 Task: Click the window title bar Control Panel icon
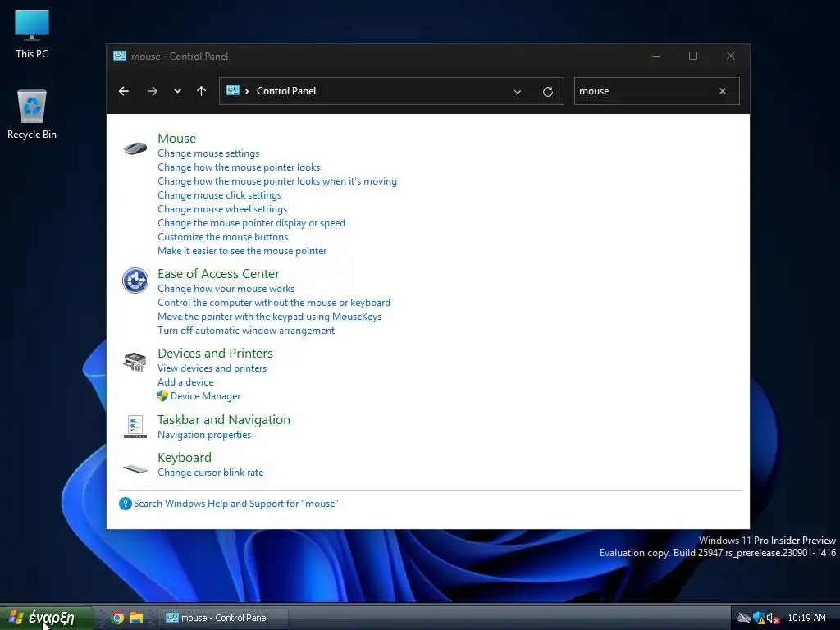[120, 57]
